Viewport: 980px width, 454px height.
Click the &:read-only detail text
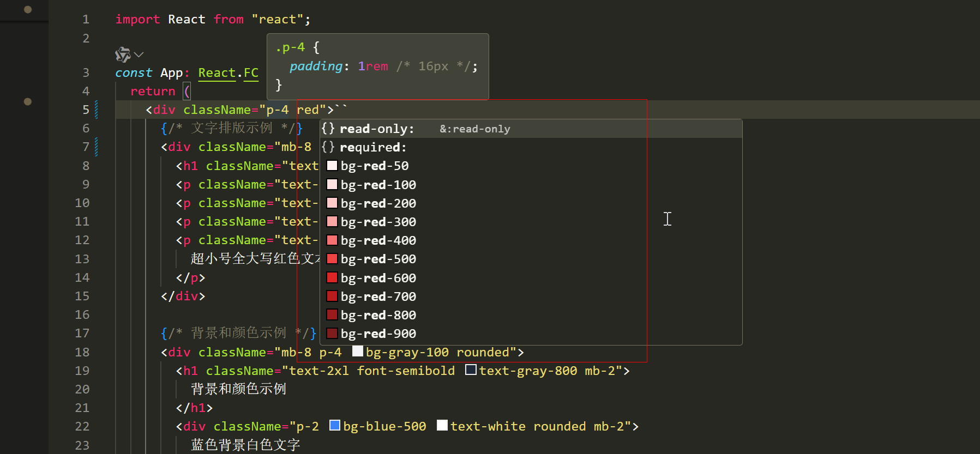click(475, 129)
